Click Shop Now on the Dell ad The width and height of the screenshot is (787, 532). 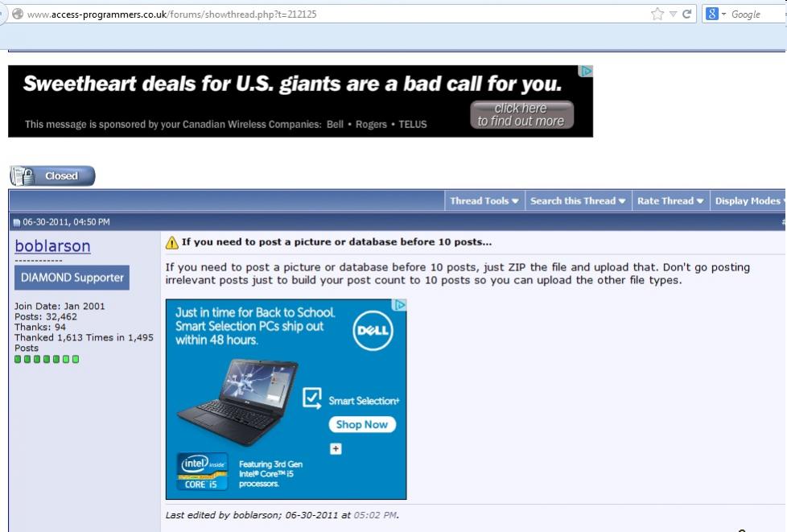[362, 425]
